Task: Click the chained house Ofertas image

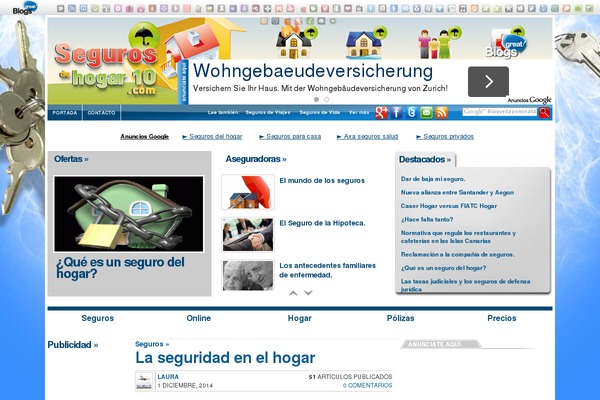Action: (129, 214)
